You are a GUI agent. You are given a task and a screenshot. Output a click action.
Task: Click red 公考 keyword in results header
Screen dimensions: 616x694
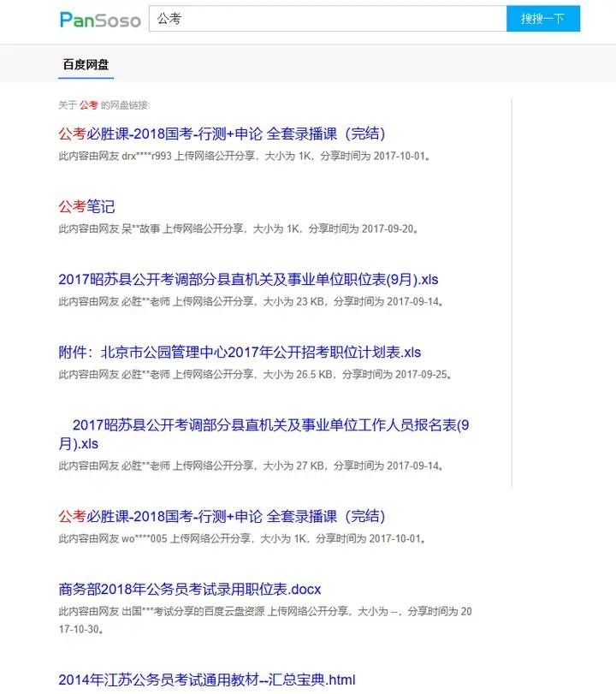coord(89,105)
